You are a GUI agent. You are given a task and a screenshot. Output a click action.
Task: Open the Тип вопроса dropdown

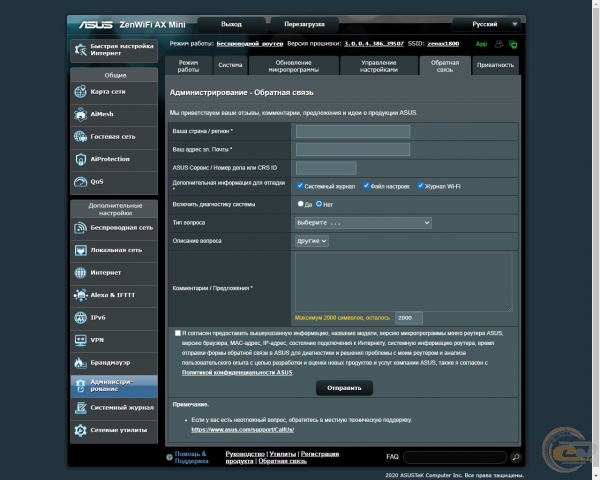tap(363, 222)
